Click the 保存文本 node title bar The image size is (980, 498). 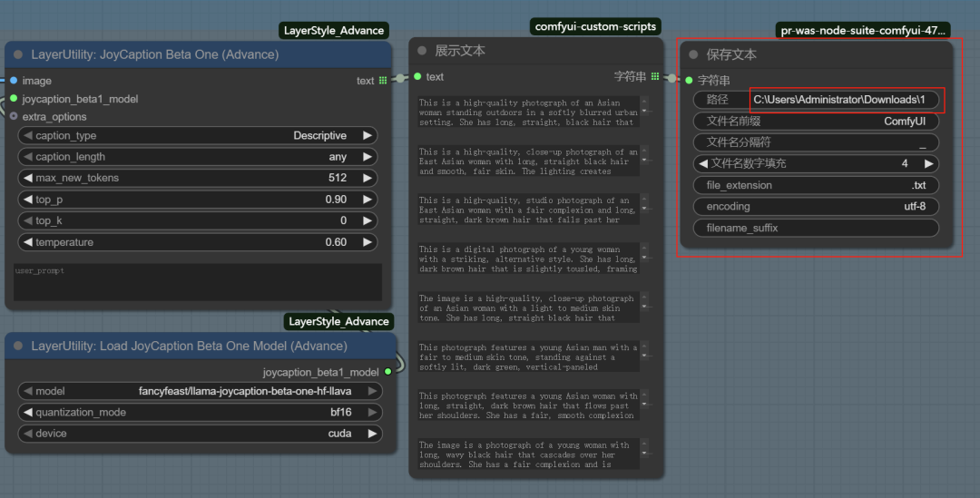click(817, 55)
